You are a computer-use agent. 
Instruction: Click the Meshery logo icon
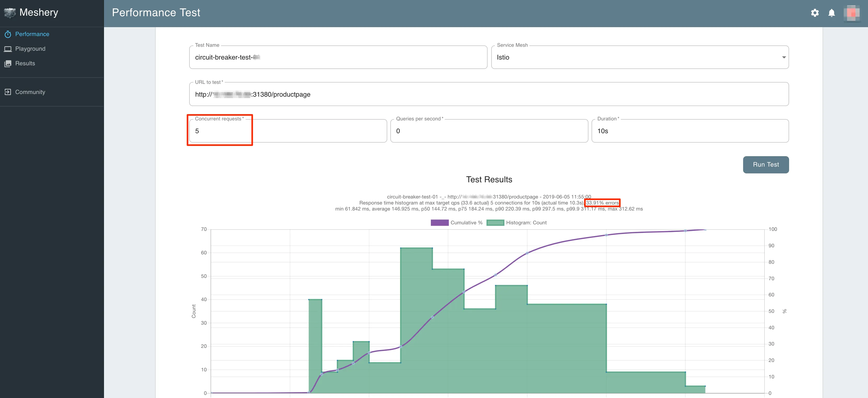click(x=10, y=13)
